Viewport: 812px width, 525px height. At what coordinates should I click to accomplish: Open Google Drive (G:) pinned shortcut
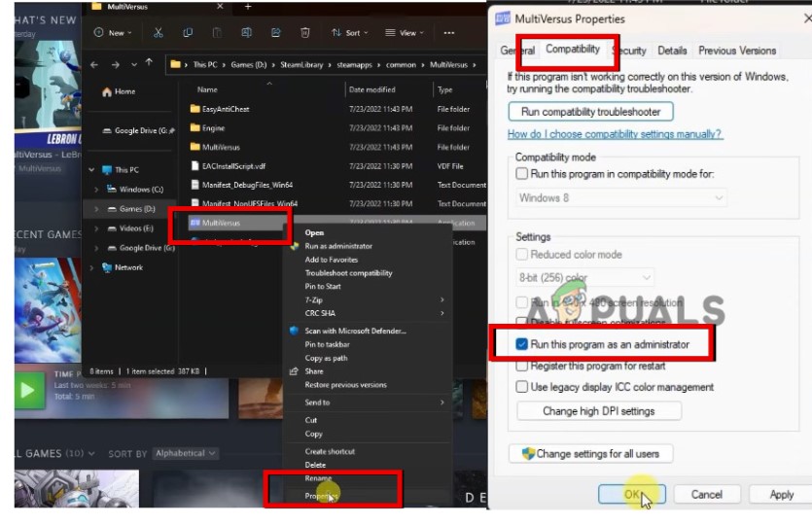pyautogui.click(x=138, y=131)
